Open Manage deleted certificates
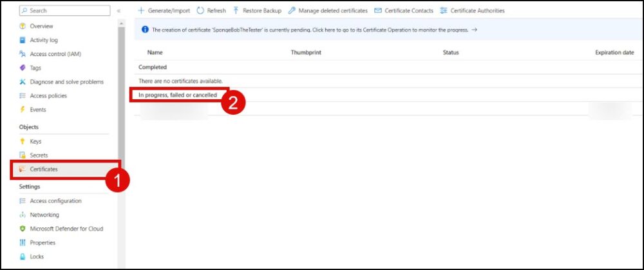 328,11
